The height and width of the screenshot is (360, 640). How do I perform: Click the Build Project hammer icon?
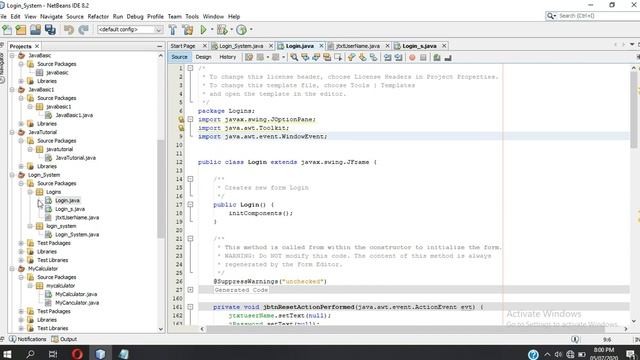click(173, 29)
